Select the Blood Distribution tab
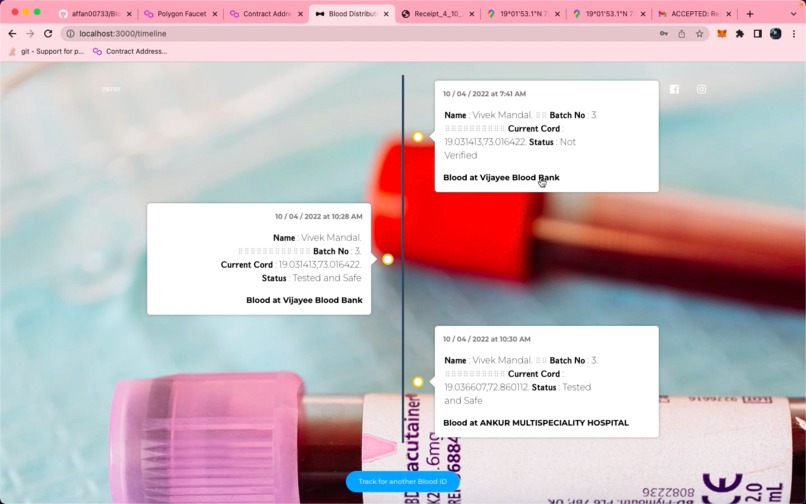The image size is (806, 504). pos(352,14)
